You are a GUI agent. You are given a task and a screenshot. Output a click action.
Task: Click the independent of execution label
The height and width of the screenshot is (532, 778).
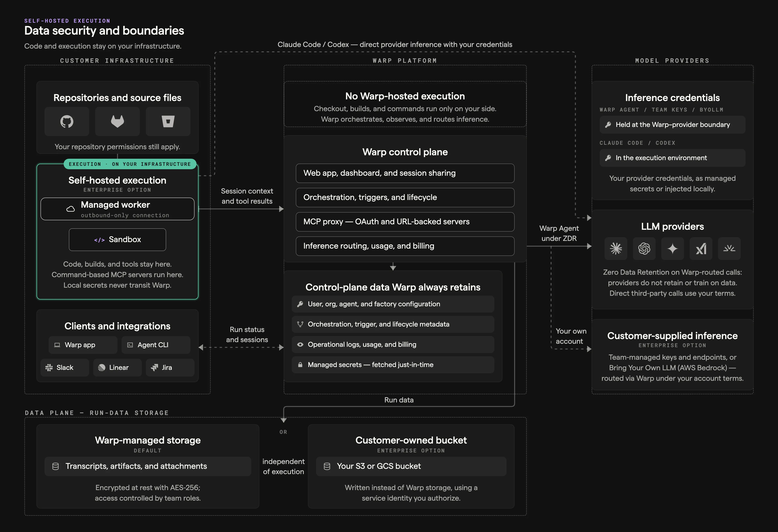(284, 467)
